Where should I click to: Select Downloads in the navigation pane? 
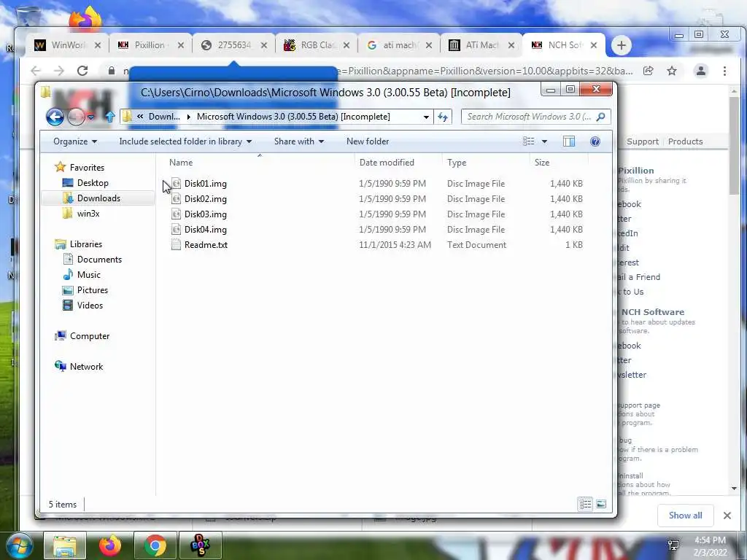coord(98,198)
